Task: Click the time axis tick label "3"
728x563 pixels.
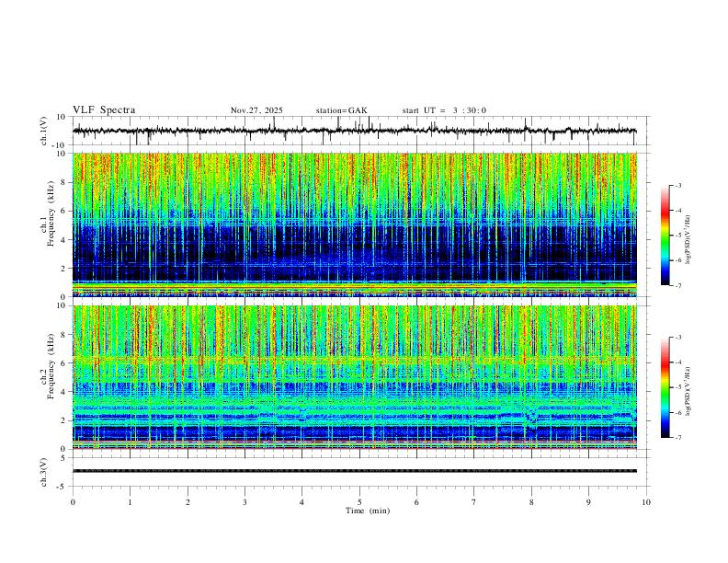Action: (245, 502)
